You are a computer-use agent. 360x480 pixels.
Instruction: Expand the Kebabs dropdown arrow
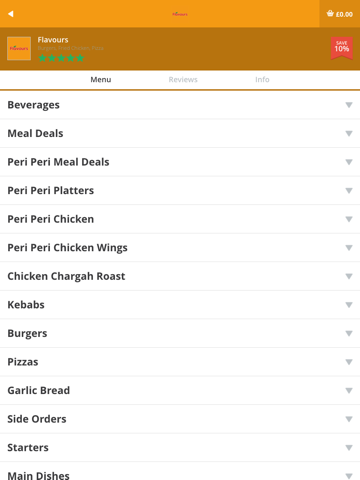pyautogui.click(x=349, y=305)
